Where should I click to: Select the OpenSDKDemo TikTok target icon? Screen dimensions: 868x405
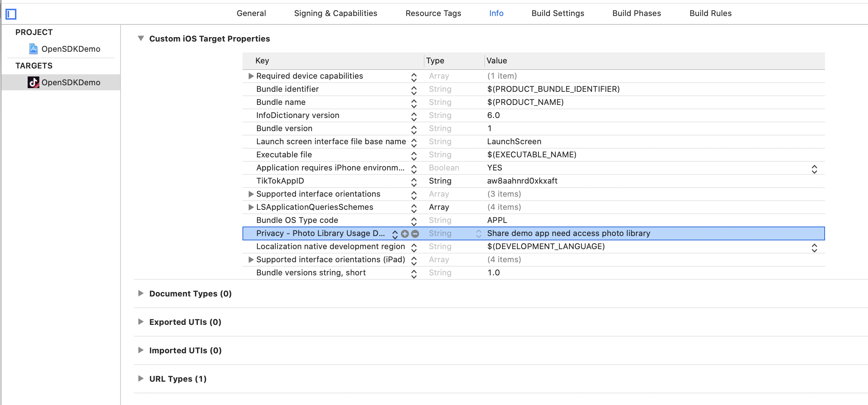[x=33, y=82]
